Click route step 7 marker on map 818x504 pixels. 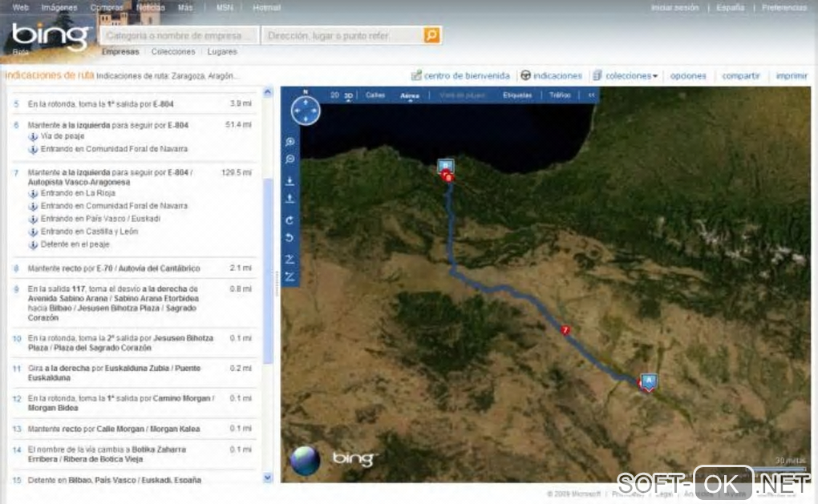[x=565, y=330]
